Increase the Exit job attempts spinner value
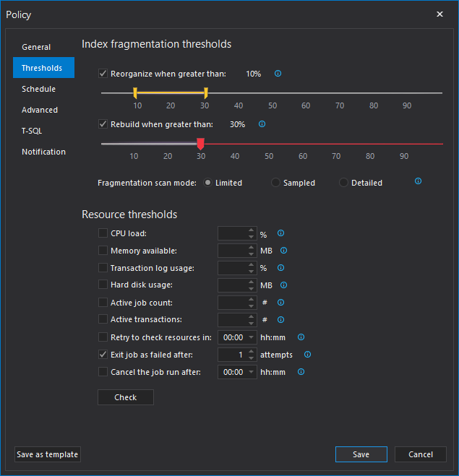 [252, 352]
